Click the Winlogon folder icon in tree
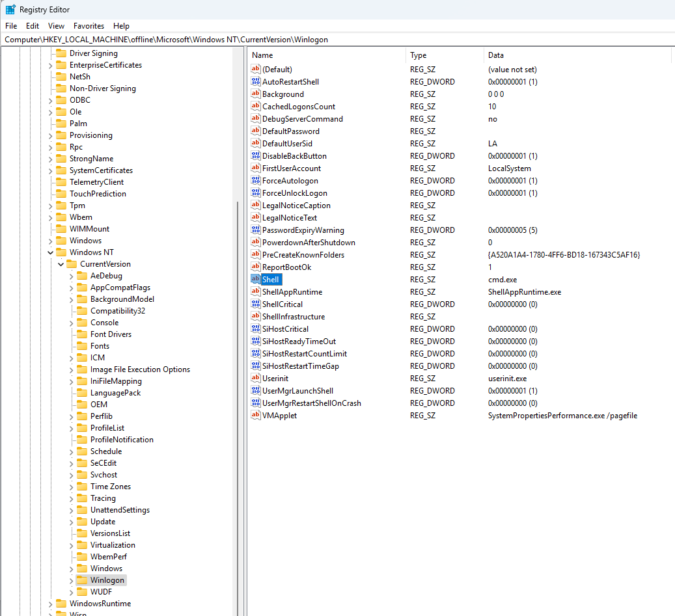 (82, 580)
